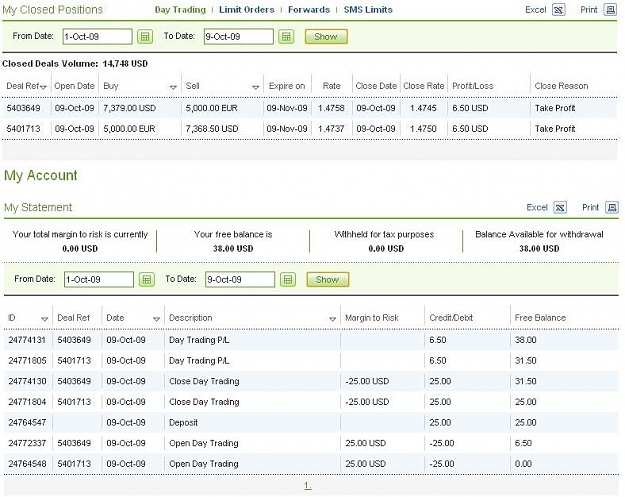625x497 pixels.
Task: Click statement ID 24771804
Action: coord(27,402)
